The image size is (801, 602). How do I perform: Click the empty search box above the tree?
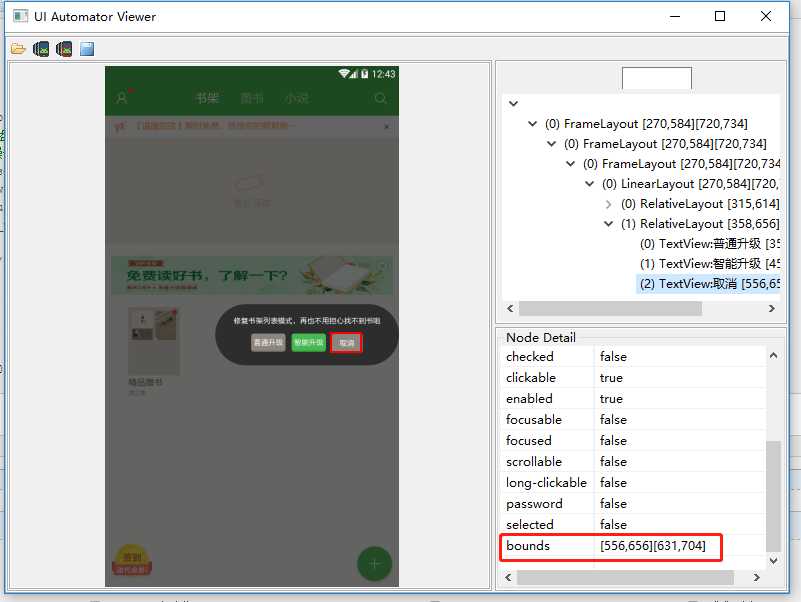pyautogui.click(x=657, y=78)
